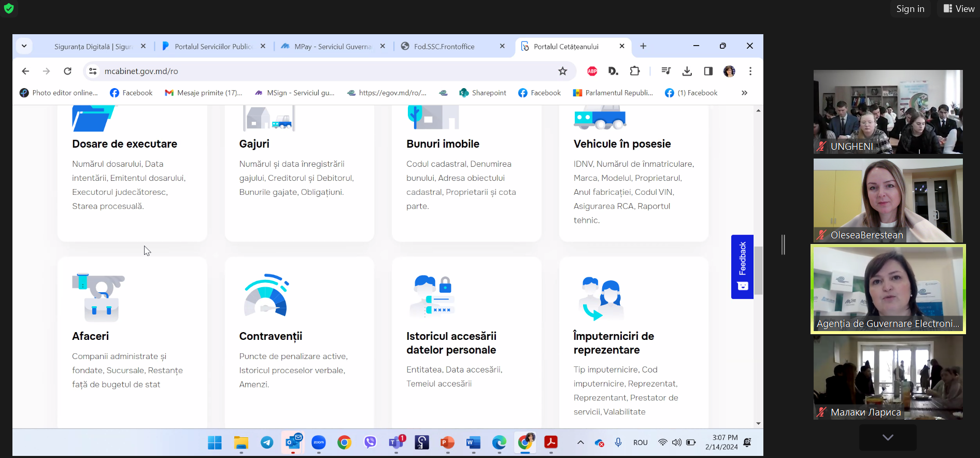Switch to the MPay browser tab
Viewport: 980px width, 458px height.
coord(332,47)
